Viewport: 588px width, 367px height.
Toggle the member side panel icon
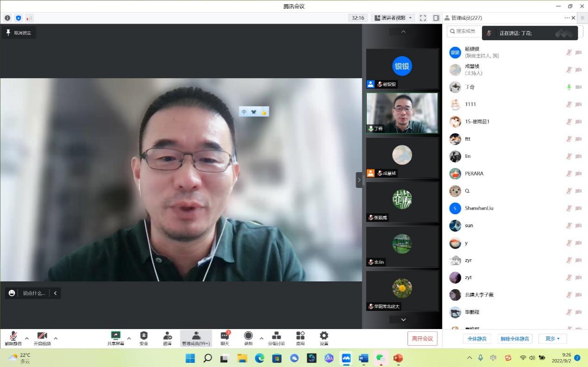click(x=436, y=18)
